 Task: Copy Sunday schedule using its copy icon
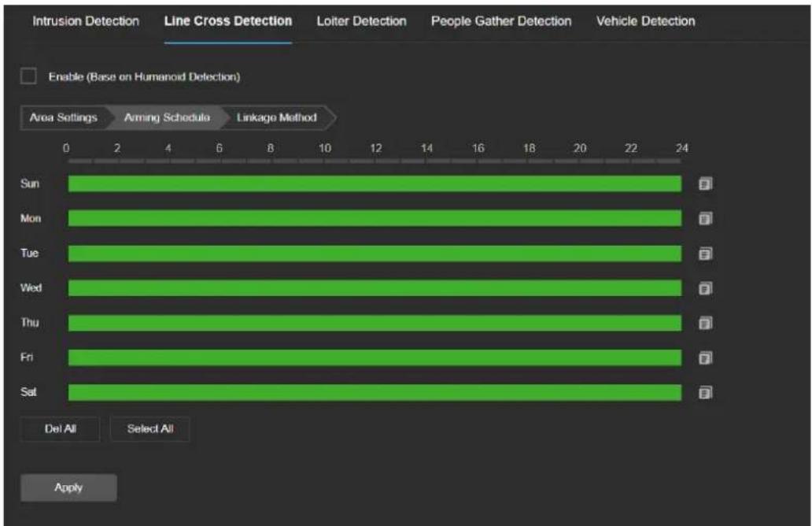[705, 183]
